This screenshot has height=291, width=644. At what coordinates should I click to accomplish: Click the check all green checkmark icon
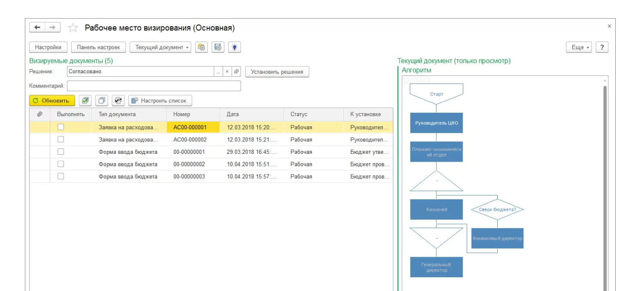(85, 101)
